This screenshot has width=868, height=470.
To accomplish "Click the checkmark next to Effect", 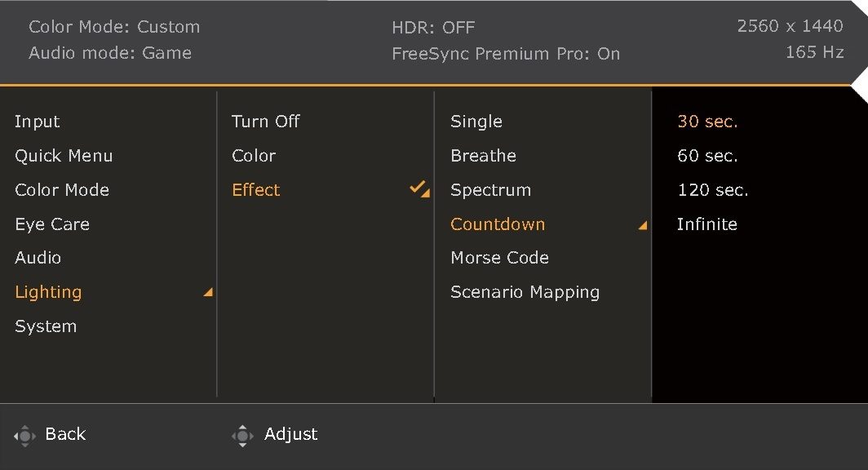I will pyautogui.click(x=416, y=187).
